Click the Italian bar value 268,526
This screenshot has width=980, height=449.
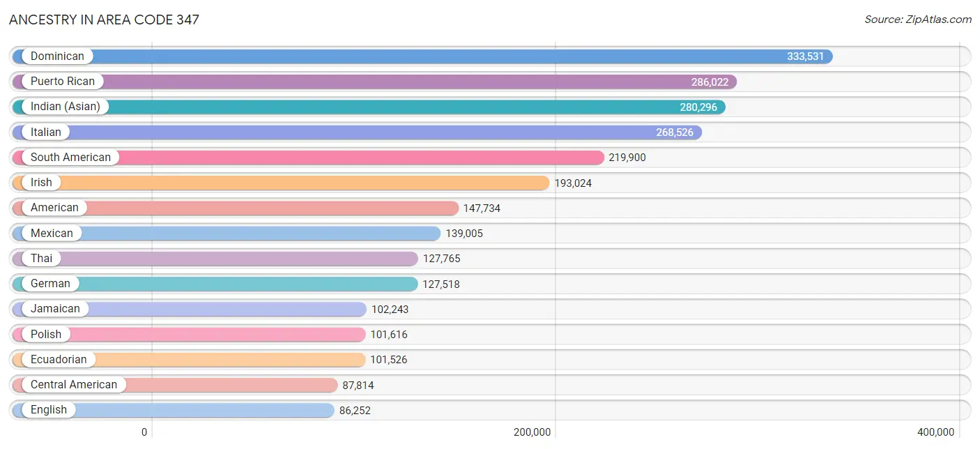(x=674, y=132)
